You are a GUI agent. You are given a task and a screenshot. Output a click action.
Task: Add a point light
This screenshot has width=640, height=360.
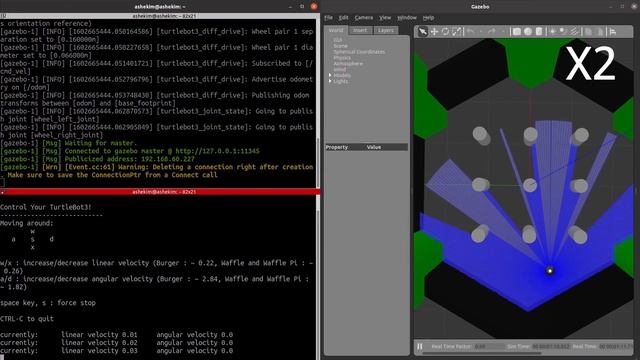(x=553, y=31)
